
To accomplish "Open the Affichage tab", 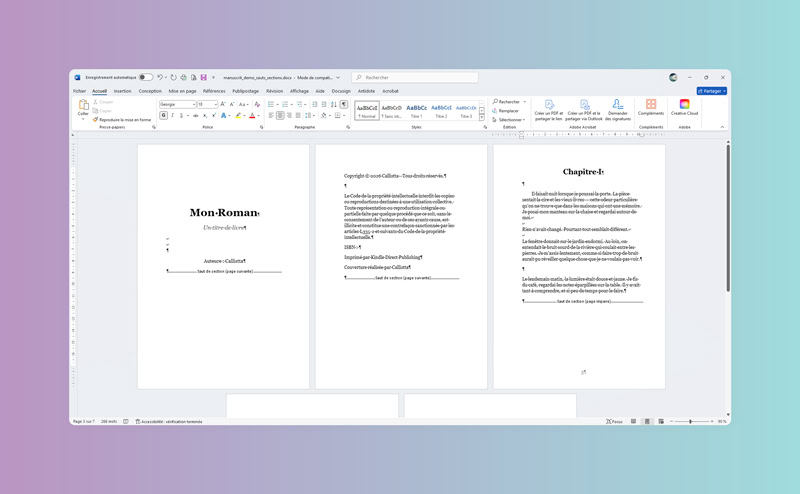I will pos(299,91).
